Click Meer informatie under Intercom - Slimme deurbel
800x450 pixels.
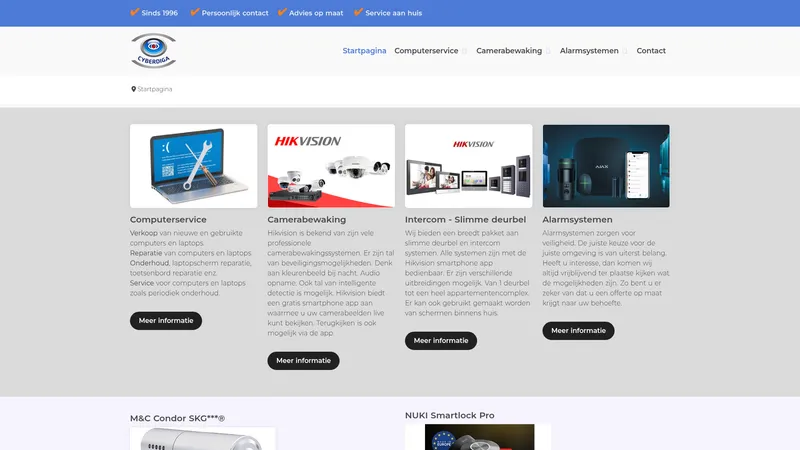tap(441, 340)
